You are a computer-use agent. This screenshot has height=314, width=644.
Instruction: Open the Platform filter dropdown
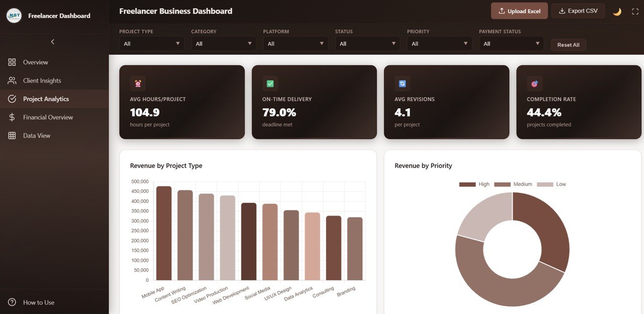click(295, 43)
